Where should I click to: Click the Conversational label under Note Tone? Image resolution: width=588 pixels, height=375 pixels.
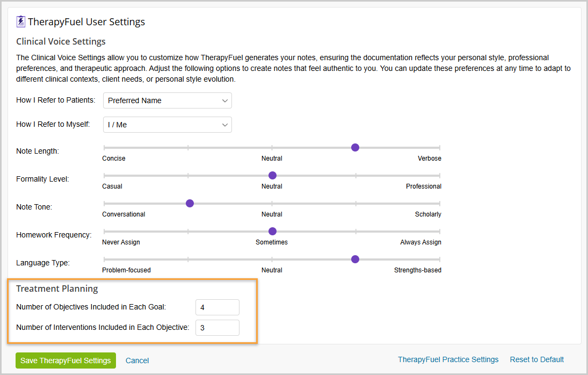[124, 214]
